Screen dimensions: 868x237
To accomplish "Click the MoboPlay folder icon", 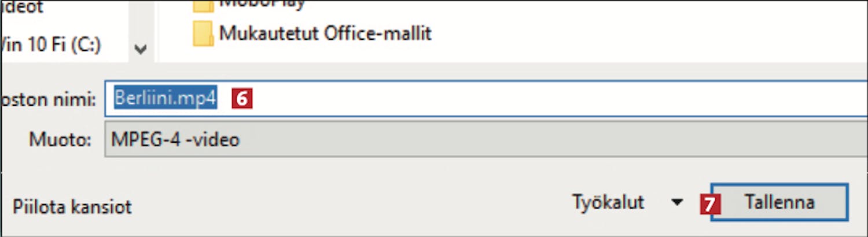I will click(x=204, y=5).
